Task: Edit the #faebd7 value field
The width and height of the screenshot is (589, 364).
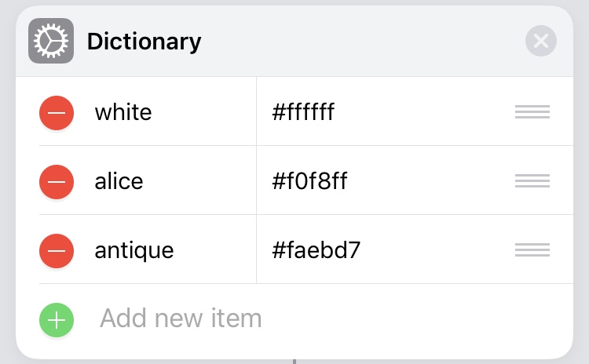Action: pos(316,251)
